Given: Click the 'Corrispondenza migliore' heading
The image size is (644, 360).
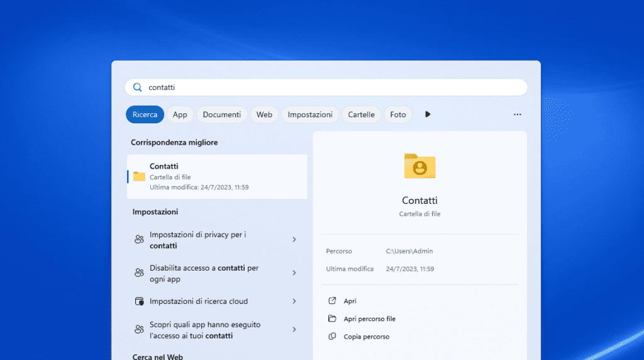Looking at the screenshot, I should (174, 143).
